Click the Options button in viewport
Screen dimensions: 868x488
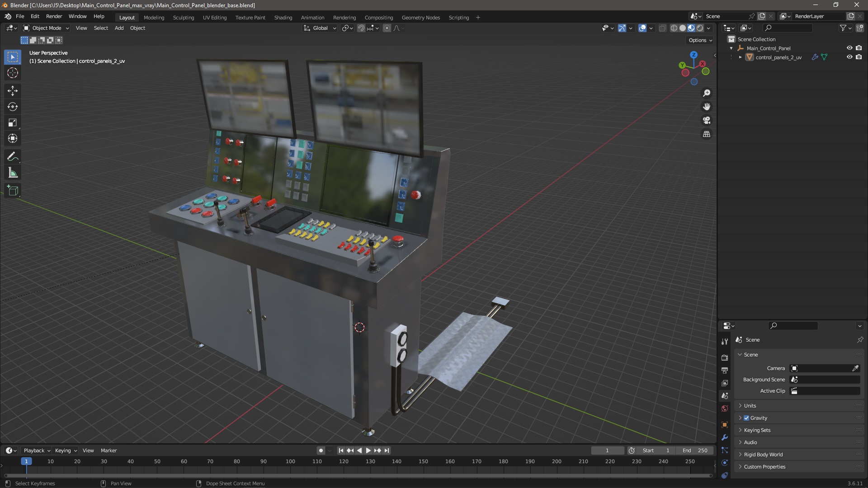[x=700, y=40]
